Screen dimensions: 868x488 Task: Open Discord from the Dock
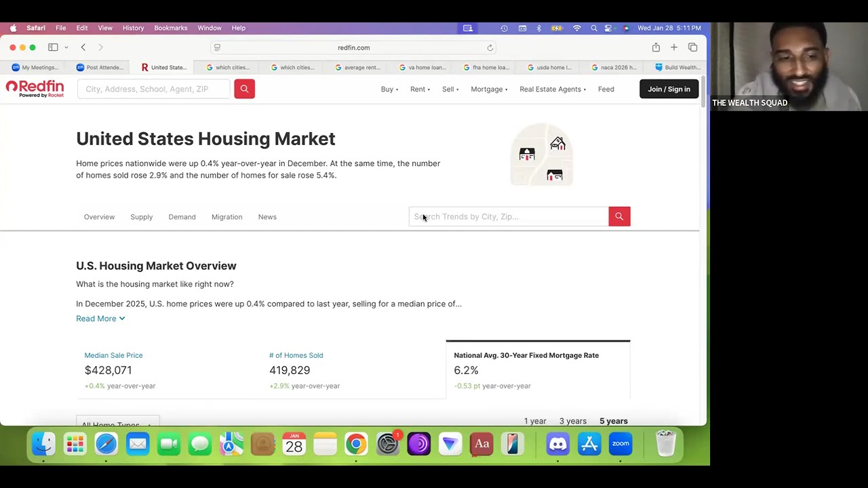[x=558, y=445]
